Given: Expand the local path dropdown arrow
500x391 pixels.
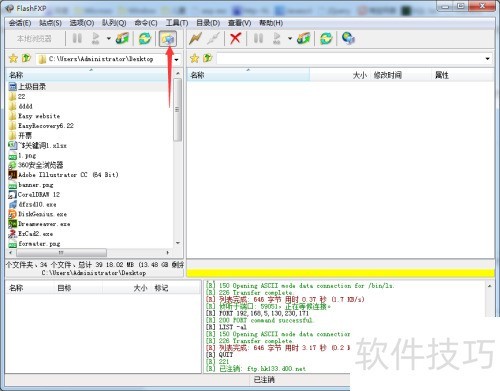Looking at the screenshot, I should (177, 59).
